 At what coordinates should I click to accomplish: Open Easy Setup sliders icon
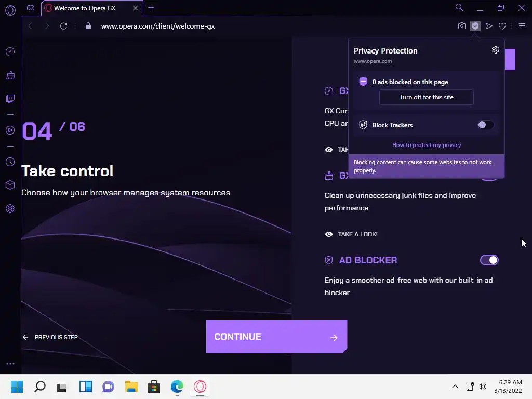[x=522, y=26]
